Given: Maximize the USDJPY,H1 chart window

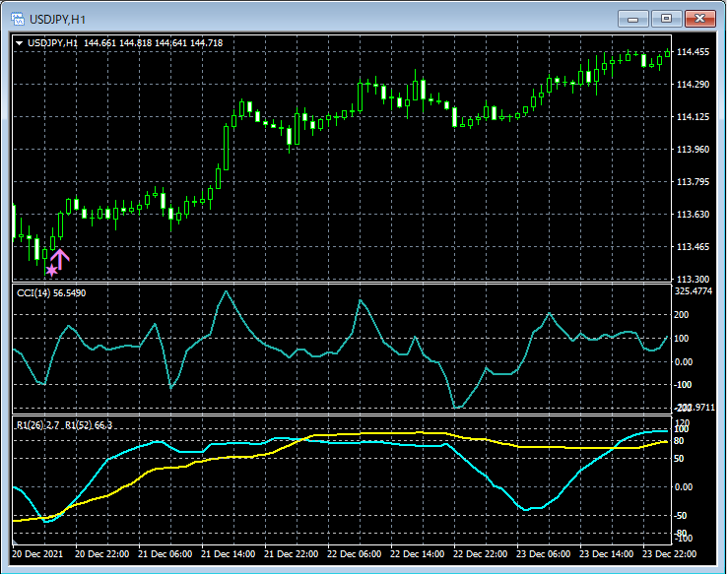Looking at the screenshot, I should [666, 18].
